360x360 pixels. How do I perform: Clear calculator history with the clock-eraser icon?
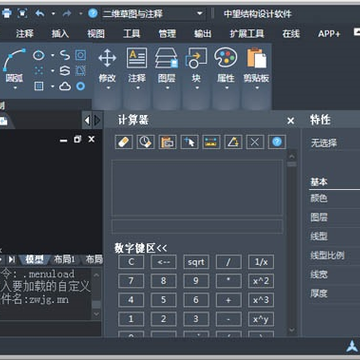(x=146, y=142)
